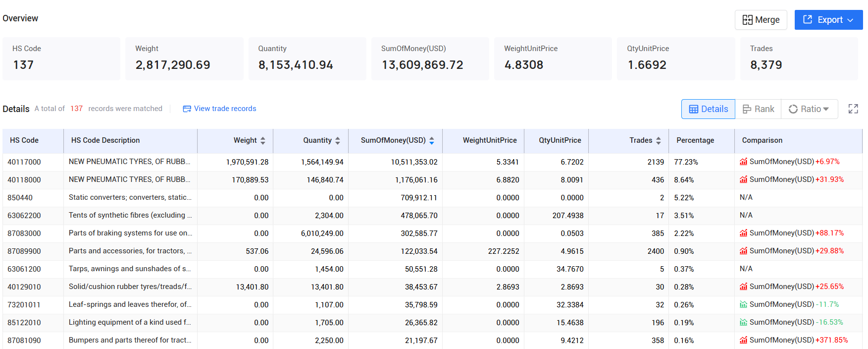Click chart icon for 40117000 comparison
Screen dimensions: 868x349
tap(743, 162)
